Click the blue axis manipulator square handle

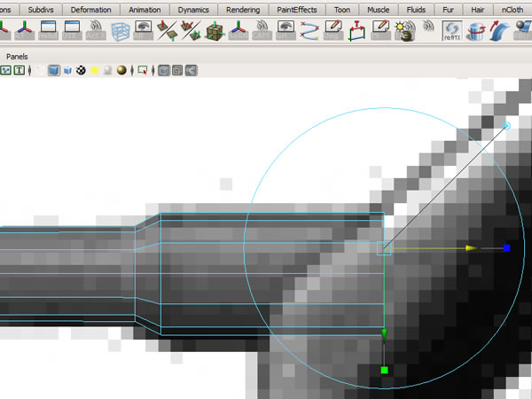point(506,249)
